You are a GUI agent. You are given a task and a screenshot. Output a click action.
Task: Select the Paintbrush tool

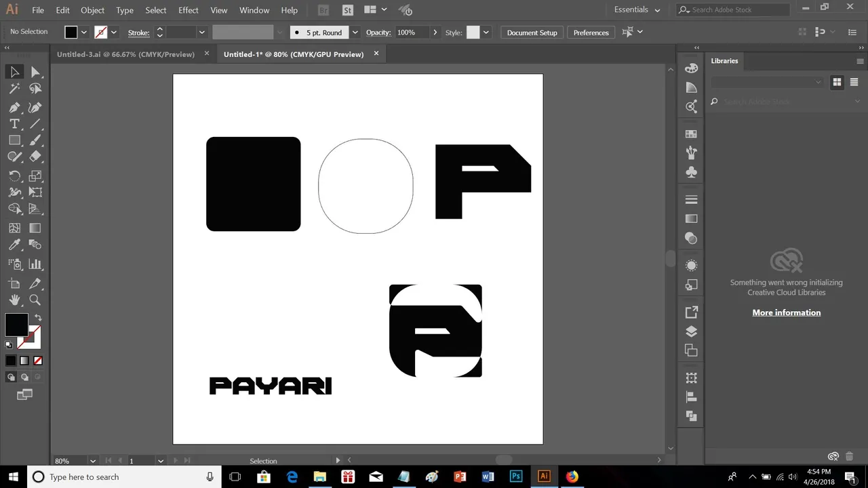(x=35, y=140)
